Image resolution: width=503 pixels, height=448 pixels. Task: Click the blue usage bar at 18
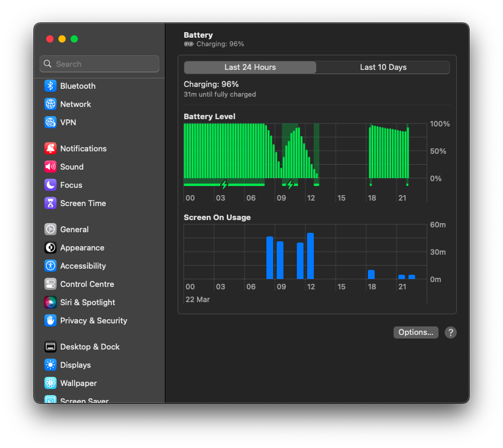[x=371, y=275]
